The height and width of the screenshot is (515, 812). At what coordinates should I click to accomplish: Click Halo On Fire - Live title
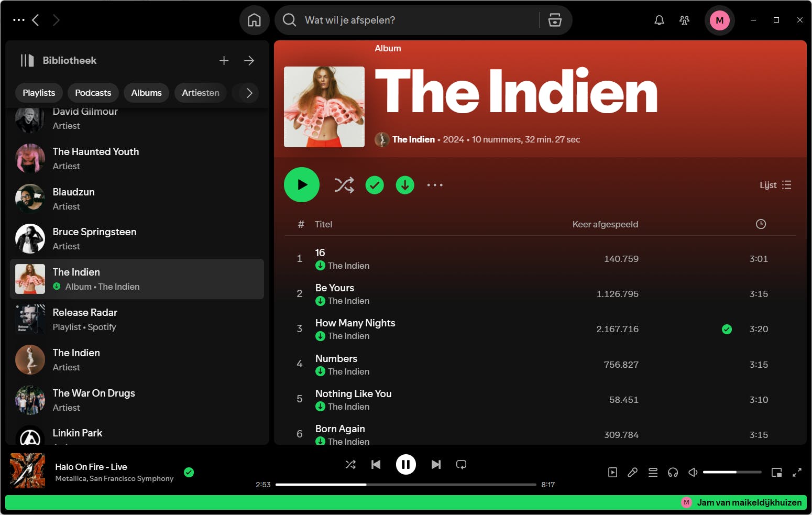[91, 467]
